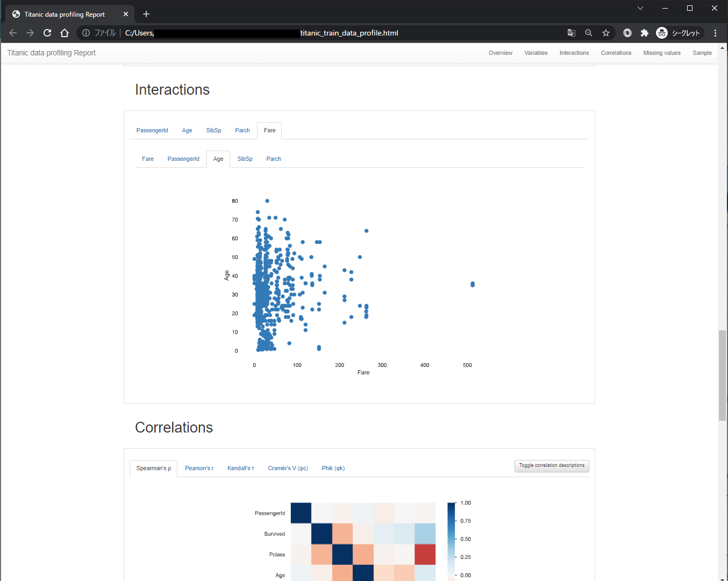Image resolution: width=728 pixels, height=581 pixels.
Task: Select the Fare top-row interaction tab
Action: tap(270, 130)
